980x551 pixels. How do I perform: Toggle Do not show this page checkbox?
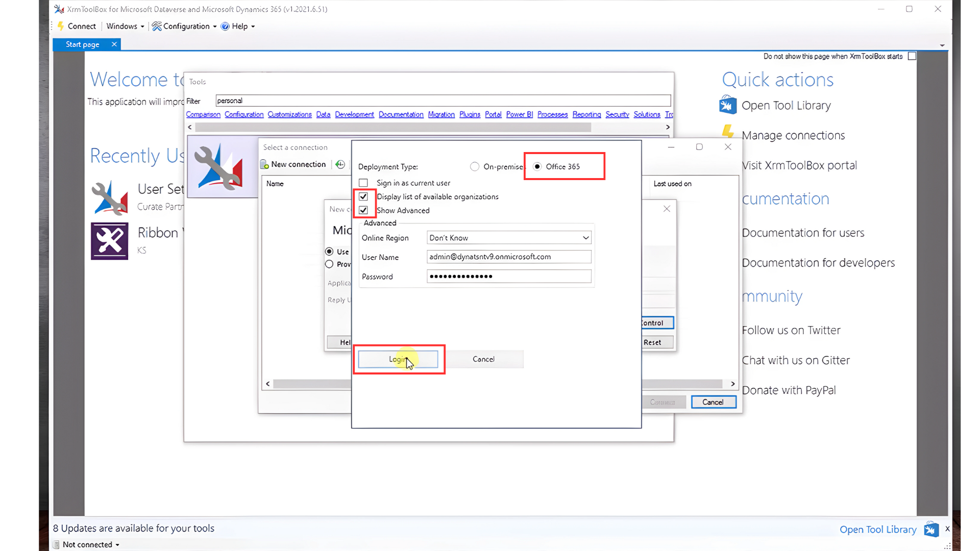click(912, 56)
